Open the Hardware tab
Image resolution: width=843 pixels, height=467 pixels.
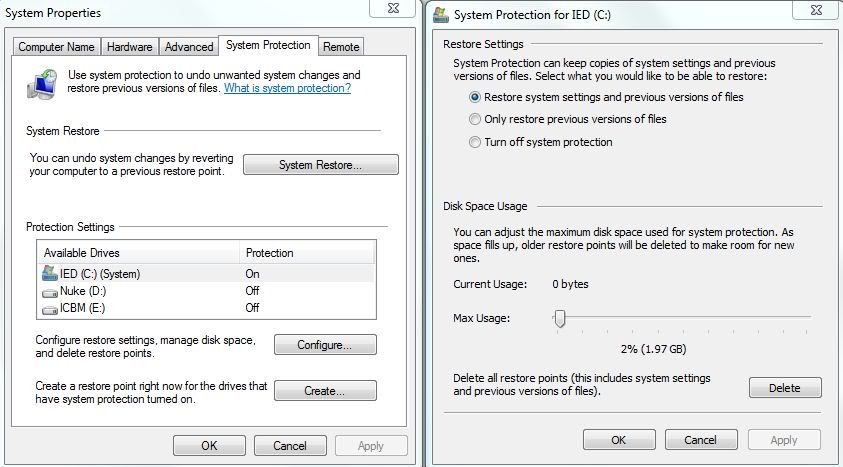[130, 47]
